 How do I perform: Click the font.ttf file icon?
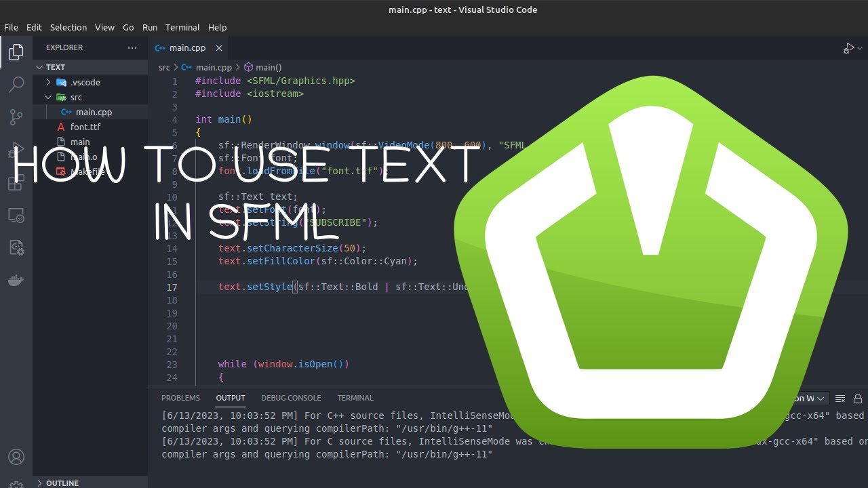tap(62, 127)
